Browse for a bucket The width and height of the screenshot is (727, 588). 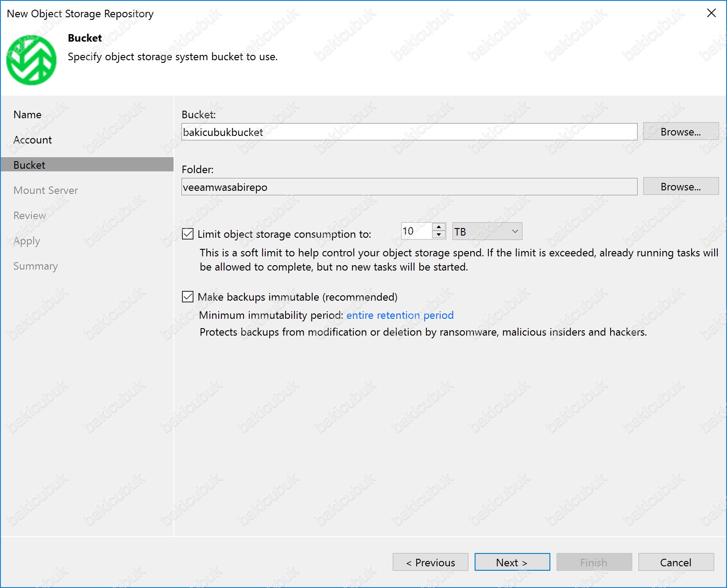point(680,132)
